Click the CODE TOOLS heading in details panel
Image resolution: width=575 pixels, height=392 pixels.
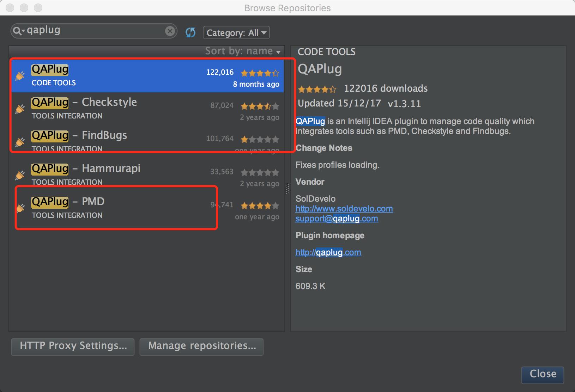(327, 52)
